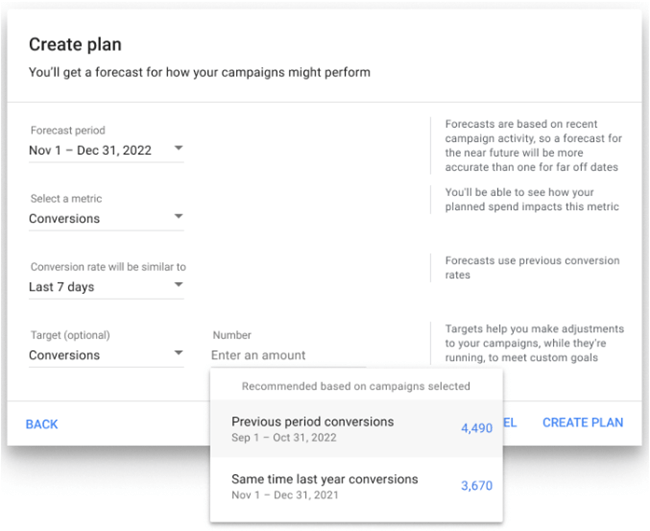This screenshot has height=531, width=650.
Task: Click the Last 7 days value
Action: 61,287
